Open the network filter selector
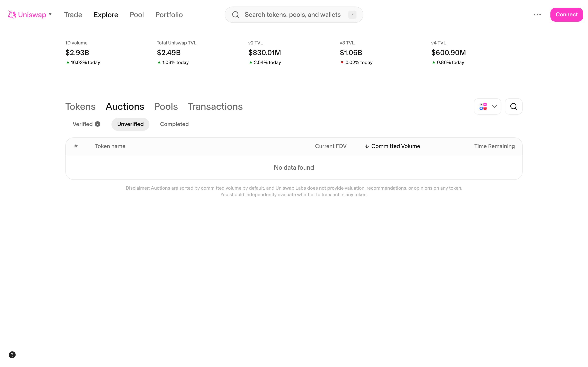This screenshot has width=588, height=367. (487, 106)
